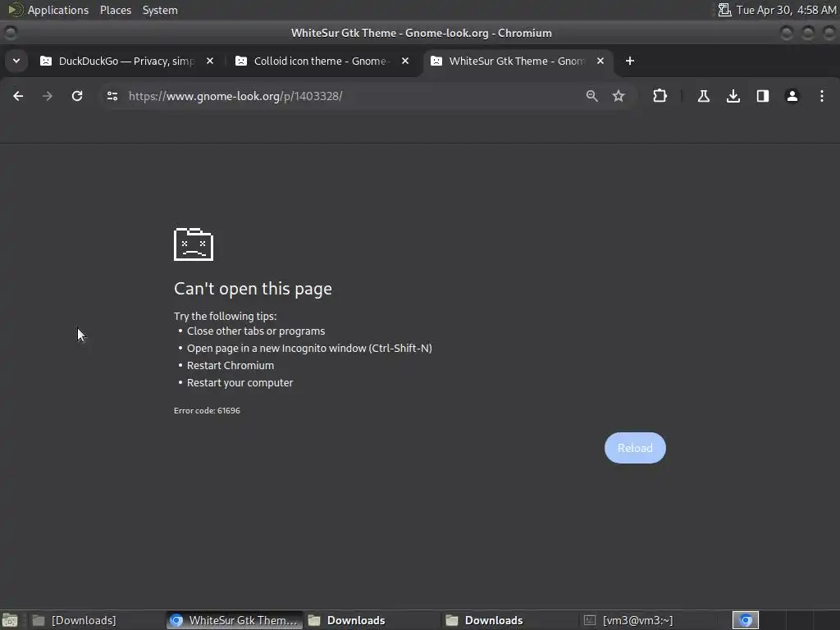Open the Extensions puzzle icon
This screenshot has width=840, height=630.
(660, 96)
